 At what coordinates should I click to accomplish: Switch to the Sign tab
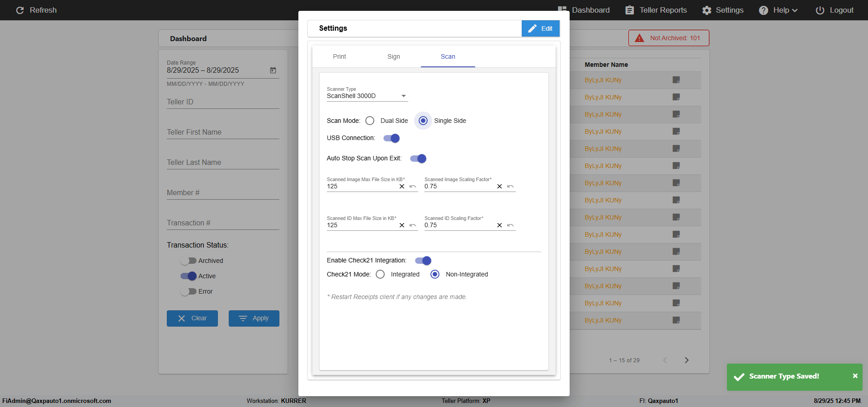[x=394, y=56]
